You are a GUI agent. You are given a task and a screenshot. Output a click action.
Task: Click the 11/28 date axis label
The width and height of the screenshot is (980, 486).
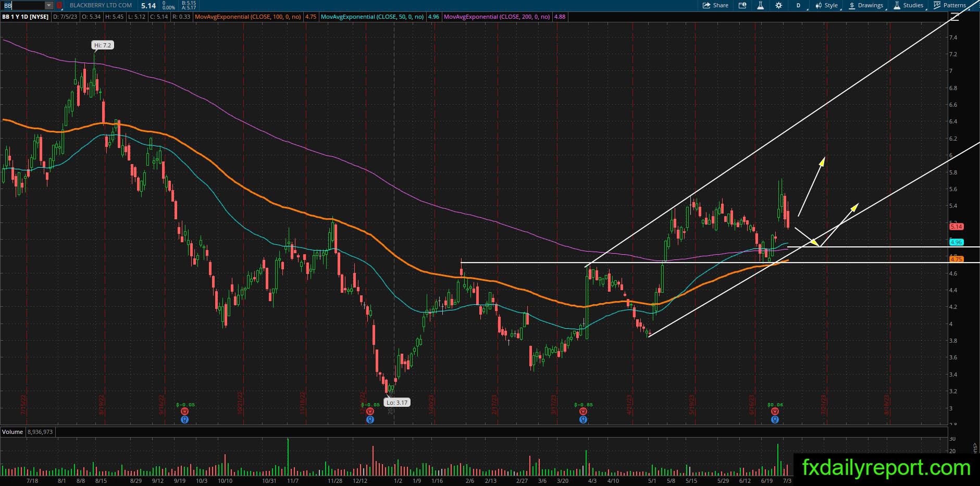click(335, 481)
